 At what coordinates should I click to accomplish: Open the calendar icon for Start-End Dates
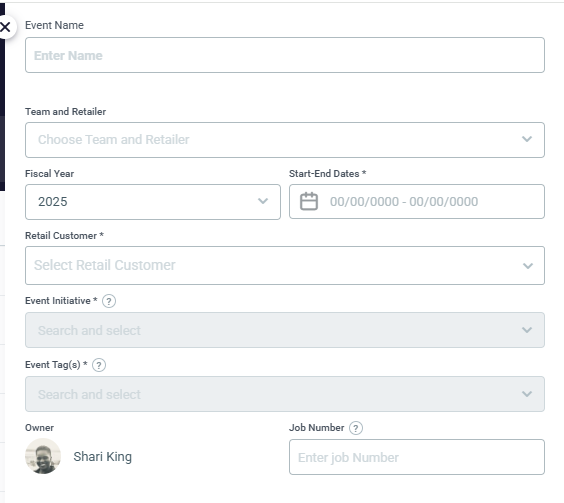click(x=309, y=201)
